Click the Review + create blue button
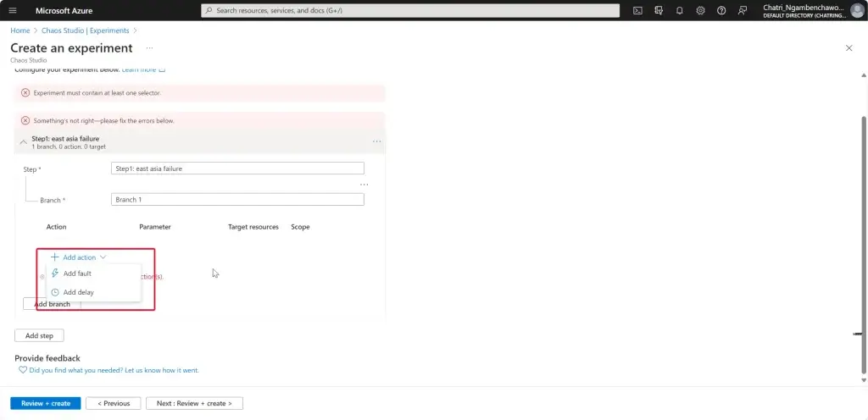The height and width of the screenshot is (420, 868). tap(46, 403)
